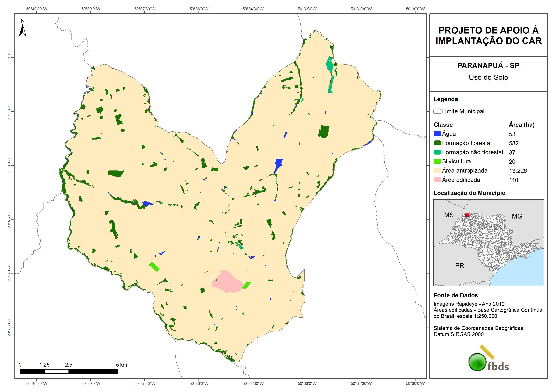The height and width of the screenshot is (392, 555).
Task: Click the light green Silvicultura plot beside town
Action: coord(247,285)
